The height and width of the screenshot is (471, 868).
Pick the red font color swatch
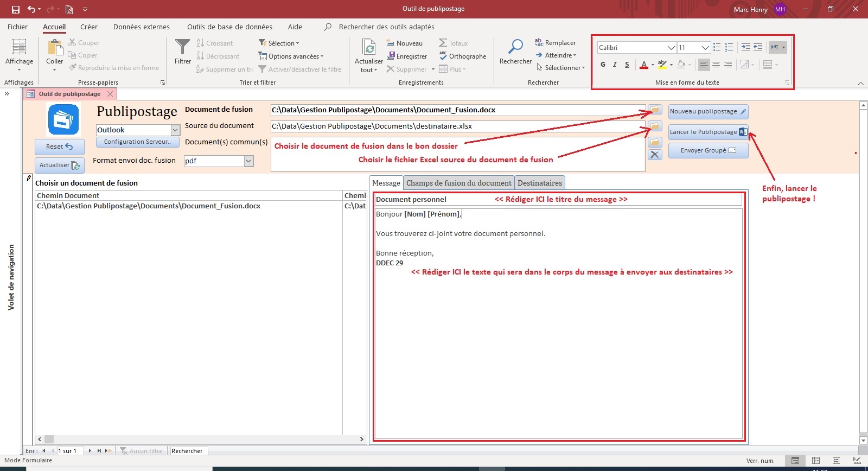point(644,65)
